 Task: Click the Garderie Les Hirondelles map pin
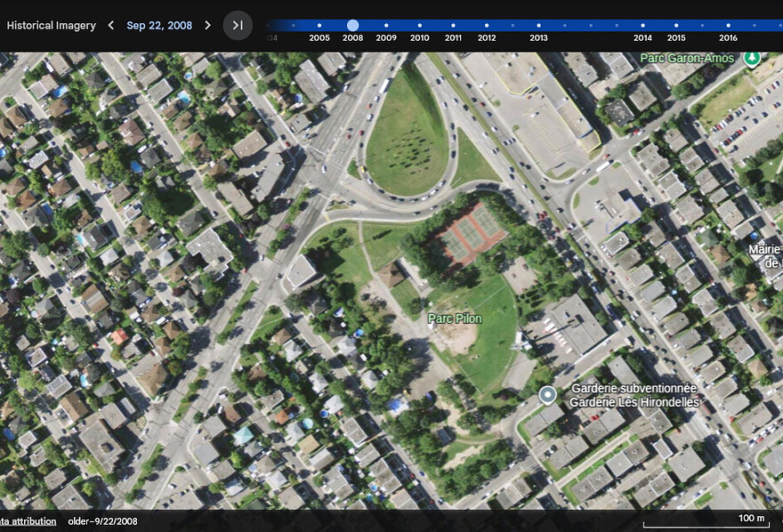pyautogui.click(x=548, y=395)
